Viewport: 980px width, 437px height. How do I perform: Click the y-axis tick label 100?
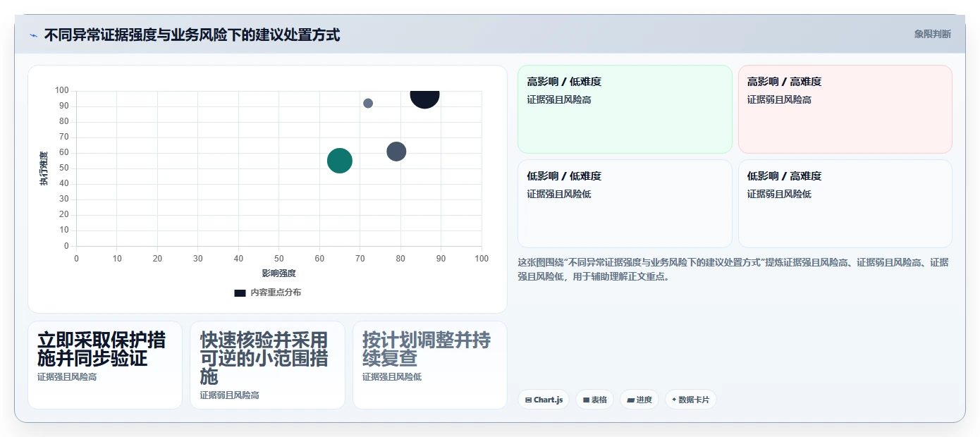[x=62, y=90]
